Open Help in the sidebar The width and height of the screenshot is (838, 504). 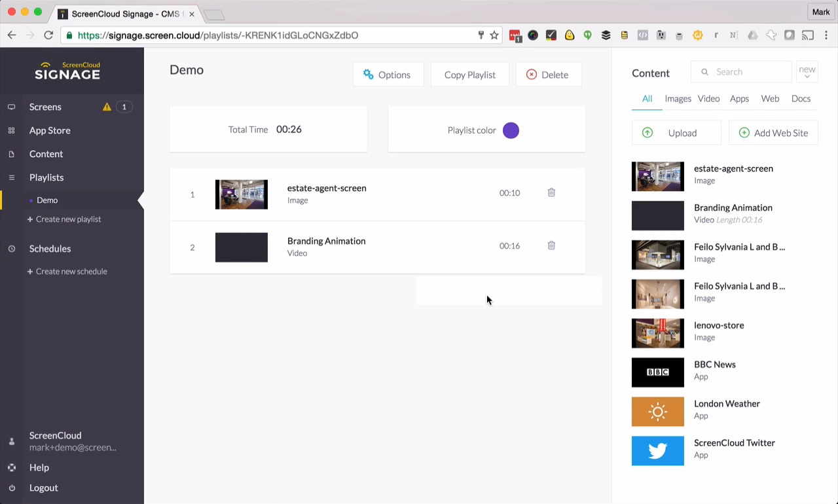[39, 467]
